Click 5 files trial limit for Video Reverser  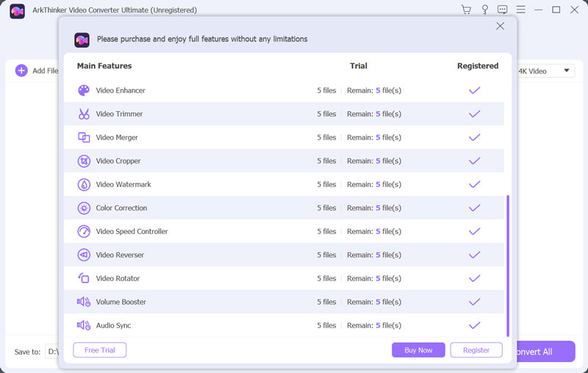coord(326,255)
